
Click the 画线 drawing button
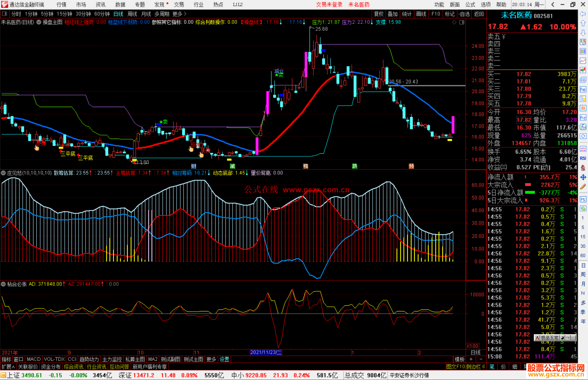[x=421, y=14]
